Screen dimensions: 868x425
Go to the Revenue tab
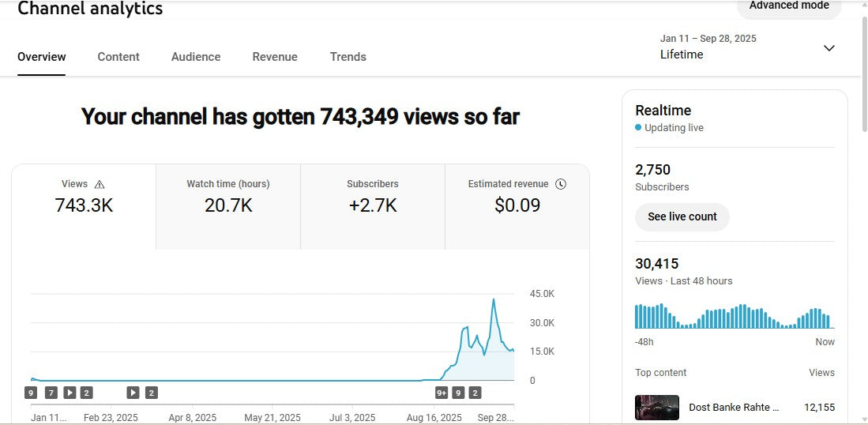click(275, 57)
